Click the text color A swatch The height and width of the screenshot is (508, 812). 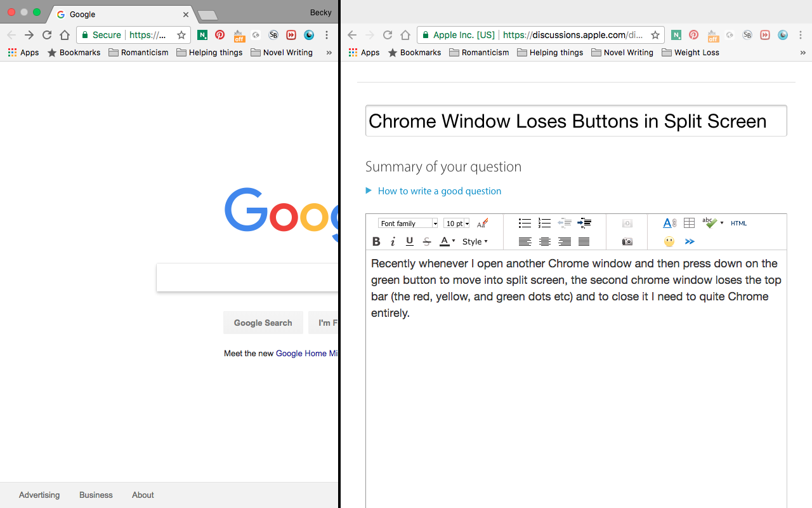445,241
